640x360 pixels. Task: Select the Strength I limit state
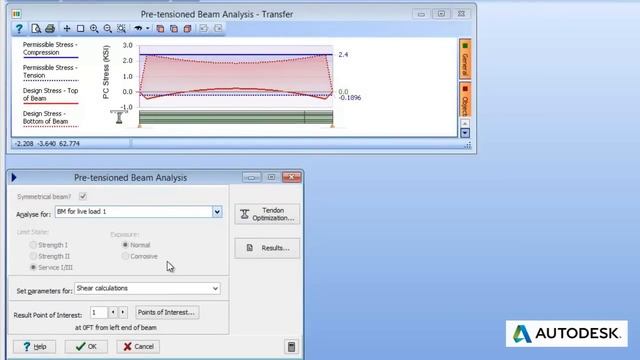pos(33,245)
